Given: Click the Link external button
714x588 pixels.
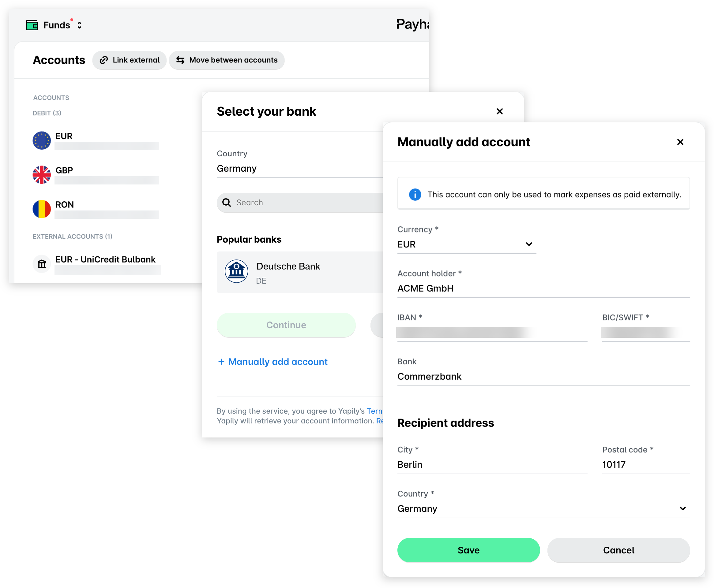Looking at the screenshot, I should click(129, 60).
